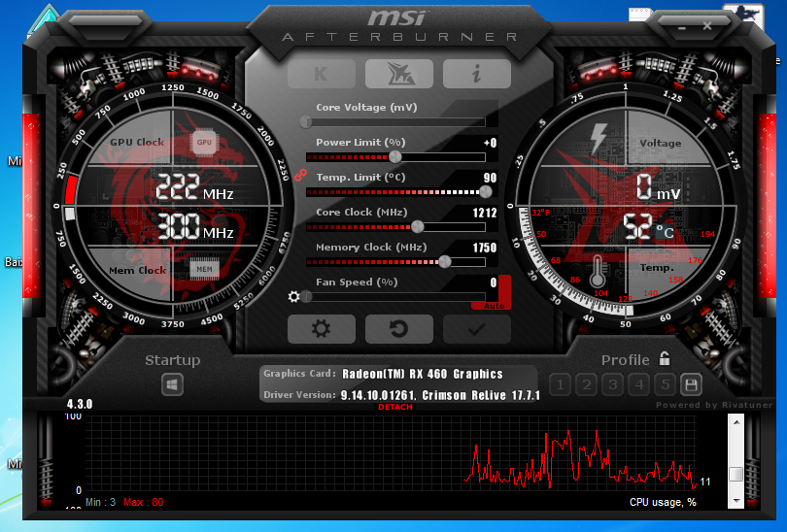The height and width of the screenshot is (532, 787).
Task: Click the GPU chip icon in the gauge
Action: 204,143
